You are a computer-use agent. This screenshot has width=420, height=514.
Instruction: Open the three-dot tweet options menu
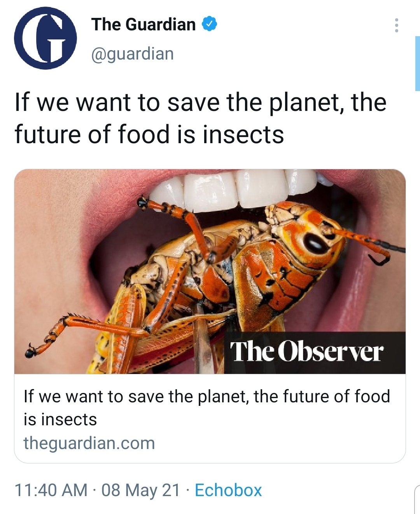pyautogui.click(x=396, y=25)
